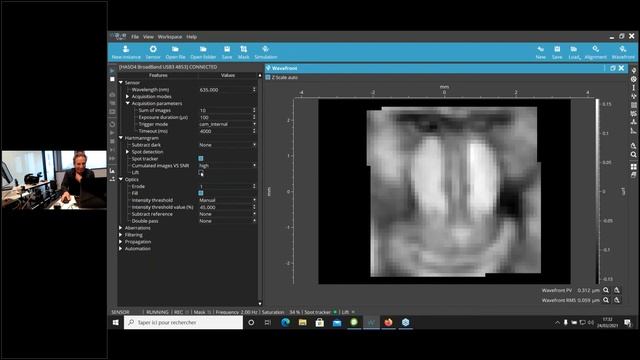Click first magnifier next to Wavefront PV
The width and height of the screenshot is (640, 360).
pos(606,290)
